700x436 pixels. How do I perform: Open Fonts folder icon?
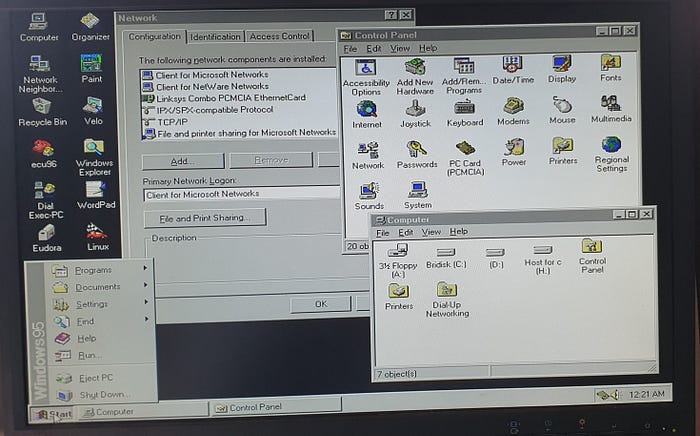coord(610,68)
